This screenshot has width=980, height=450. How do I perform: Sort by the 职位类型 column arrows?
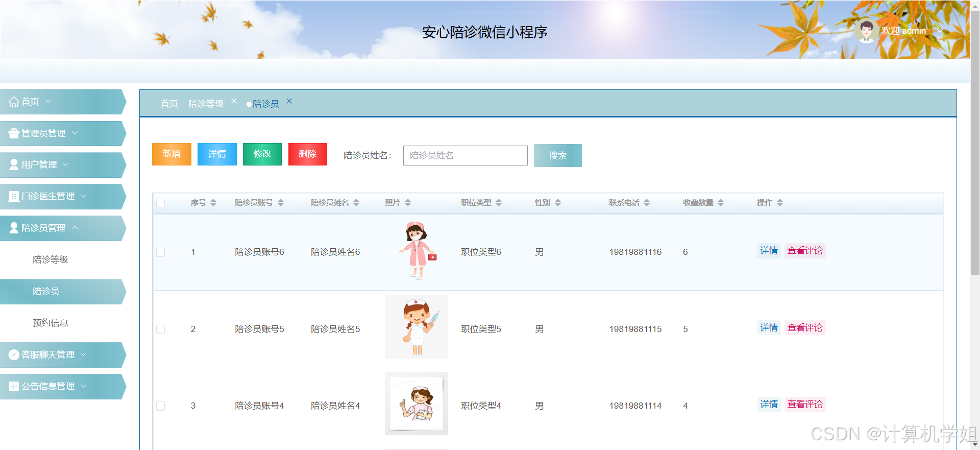pos(499,203)
